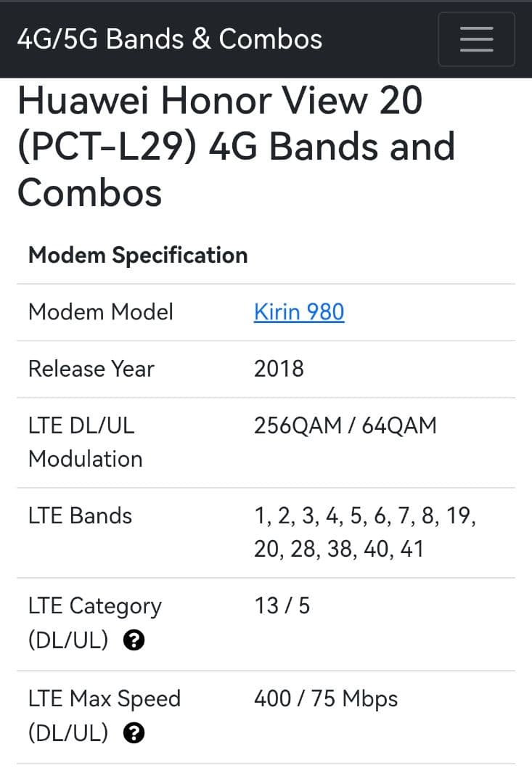Select the Modem Specification section header
The width and height of the screenshot is (532, 784).
click(x=137, y=256)
